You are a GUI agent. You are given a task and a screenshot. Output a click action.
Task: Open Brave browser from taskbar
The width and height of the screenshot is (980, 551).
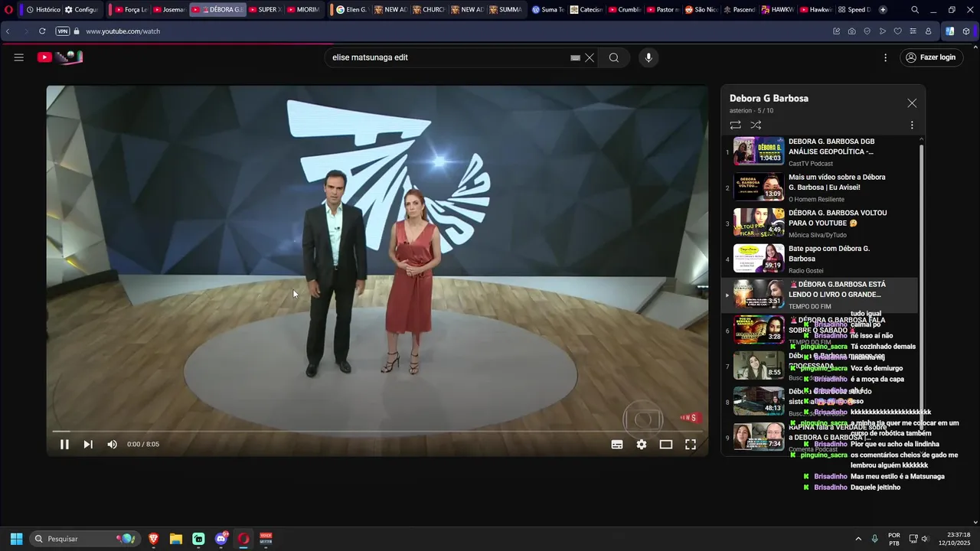coord(154,539)
